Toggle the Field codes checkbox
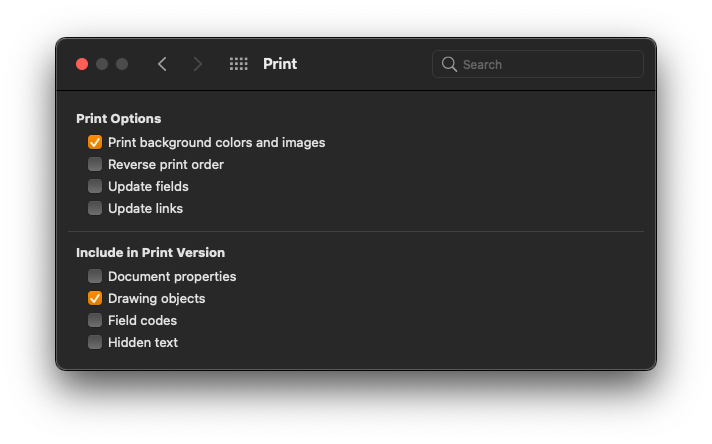 (x=95, y=320)
